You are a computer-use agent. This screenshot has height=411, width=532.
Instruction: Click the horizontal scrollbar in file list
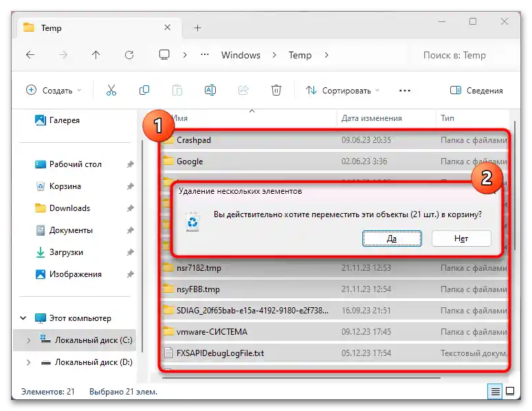301,377
